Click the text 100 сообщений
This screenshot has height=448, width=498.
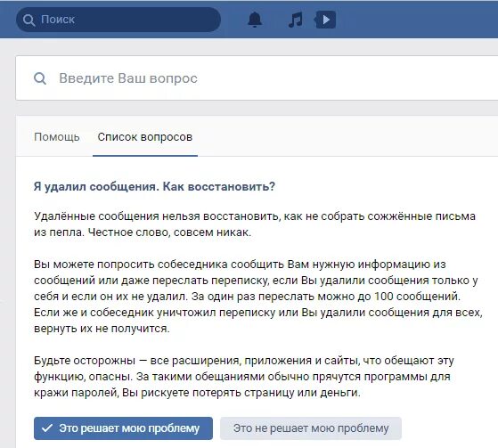[417, 297]
